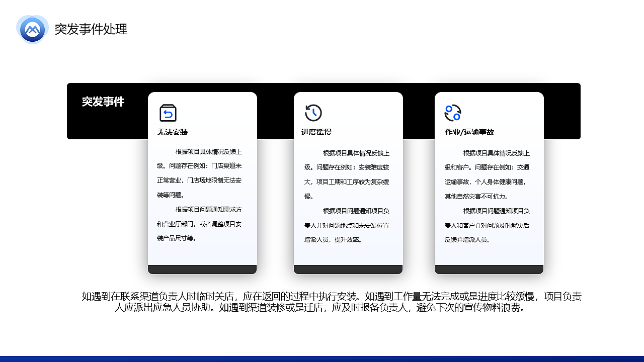Click the outer ring of the logo badge
This screenshot has width=644, height=362.
(32, 18)
